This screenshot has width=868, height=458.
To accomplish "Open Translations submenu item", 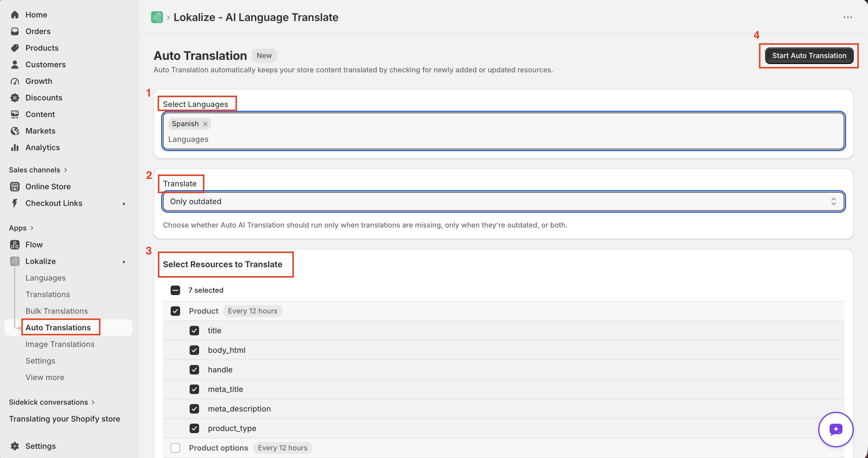I will (x=47, y=294).
